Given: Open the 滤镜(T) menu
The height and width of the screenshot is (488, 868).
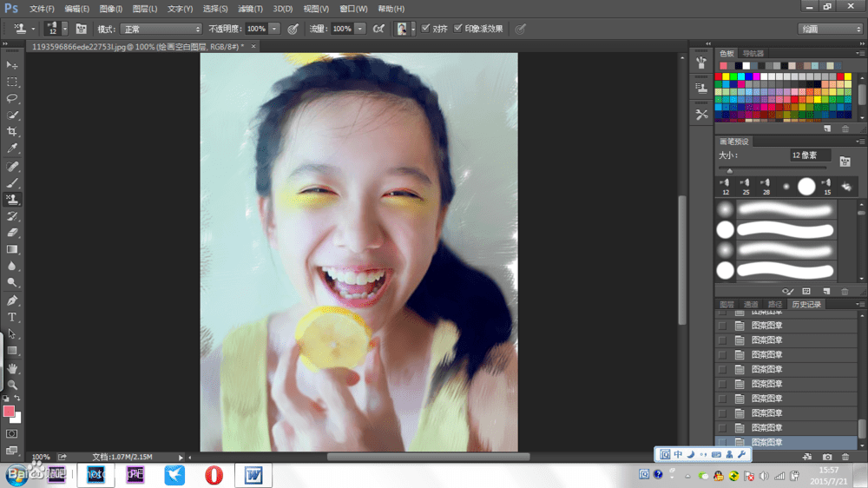Looking at the screenshot, I should [x=250, y=9].
